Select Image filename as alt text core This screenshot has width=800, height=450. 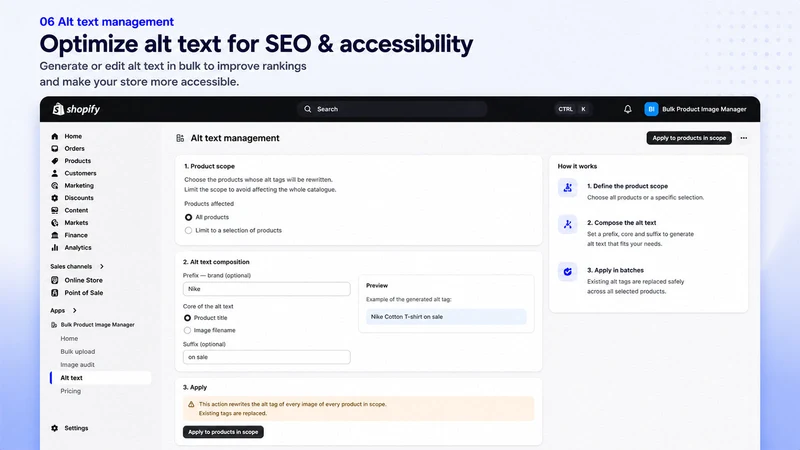[x=187, y=331]
